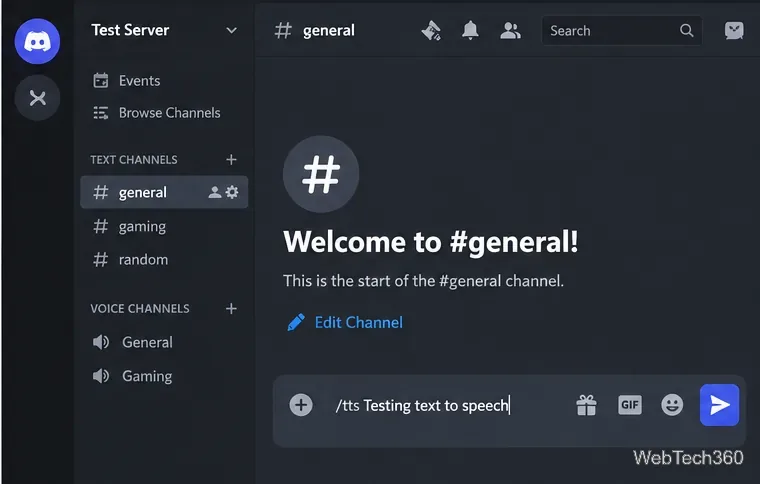
Task: Open attachment menu plus button
Action: point(301,405)
